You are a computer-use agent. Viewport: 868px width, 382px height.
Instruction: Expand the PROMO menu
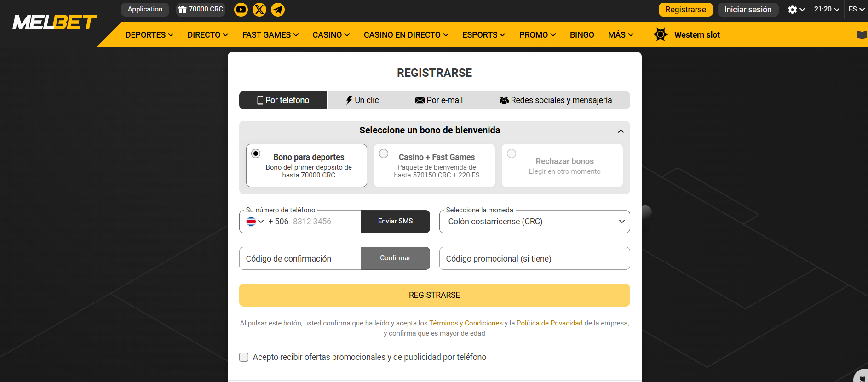538,35
